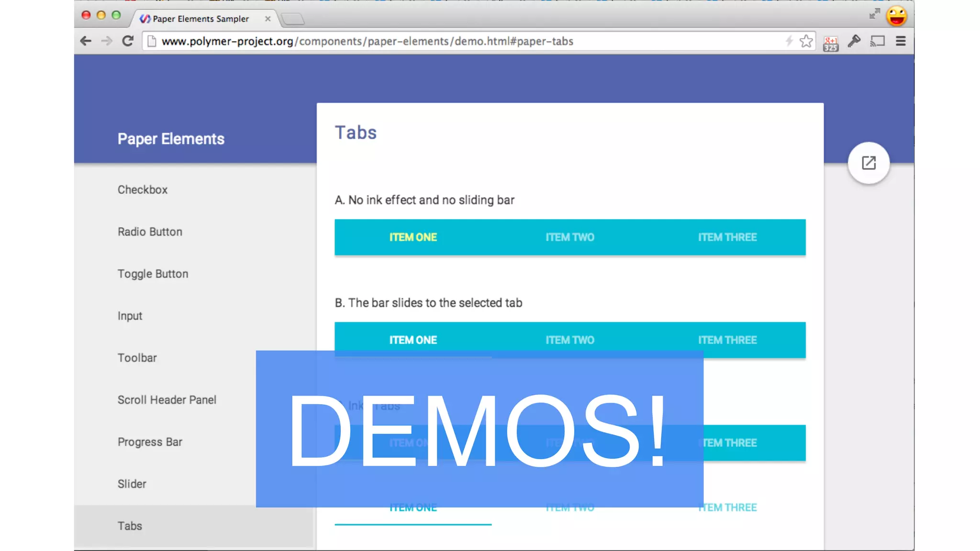Click the Paper Elements header title
The width and height of the screenshot is (980, 551).
(x=171, y=139)
